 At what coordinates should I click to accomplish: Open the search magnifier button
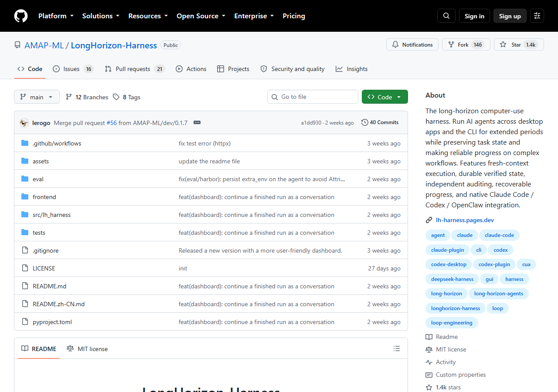click(446, 16)
